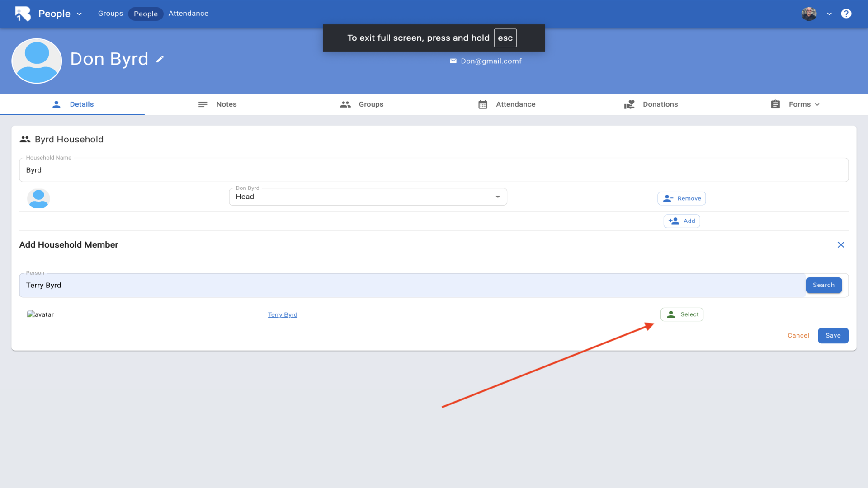868x488 pixels.
Task: Click the Household Name input field
Action: [433, 170]
